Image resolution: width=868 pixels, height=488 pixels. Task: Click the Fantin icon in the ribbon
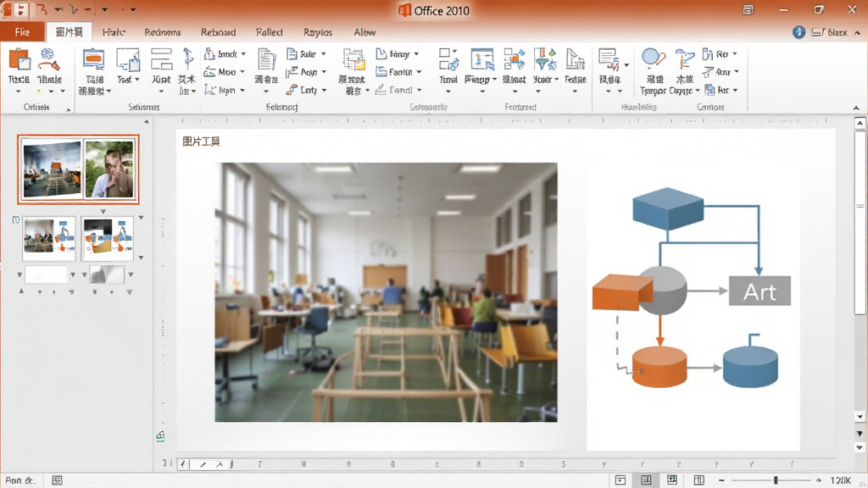click(x=381, y=72)
